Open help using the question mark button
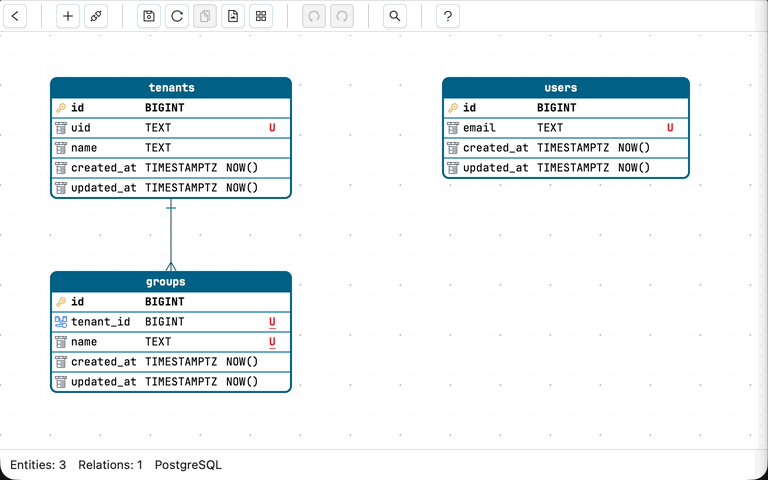Screen dimensions: 768x480 point(448,16)
